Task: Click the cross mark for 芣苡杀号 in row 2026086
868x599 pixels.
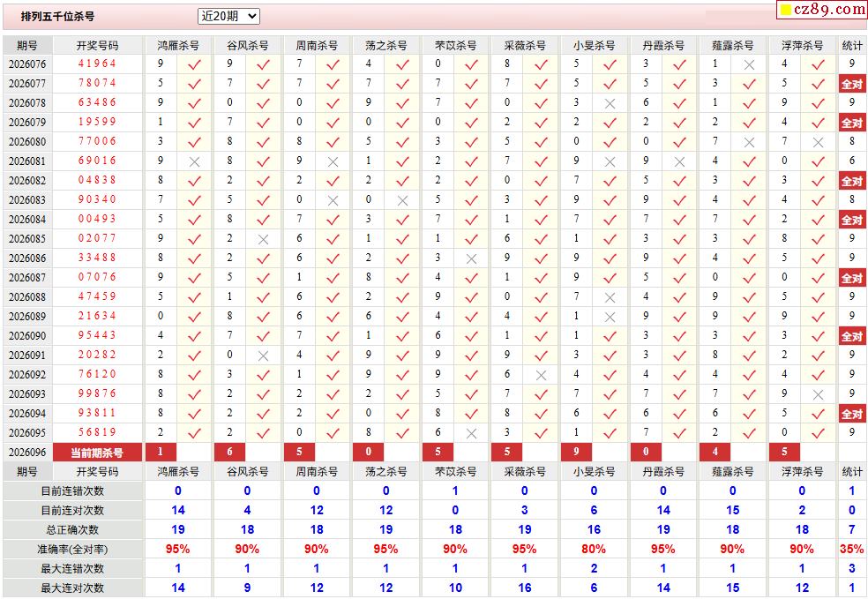Action: point(471,258)
